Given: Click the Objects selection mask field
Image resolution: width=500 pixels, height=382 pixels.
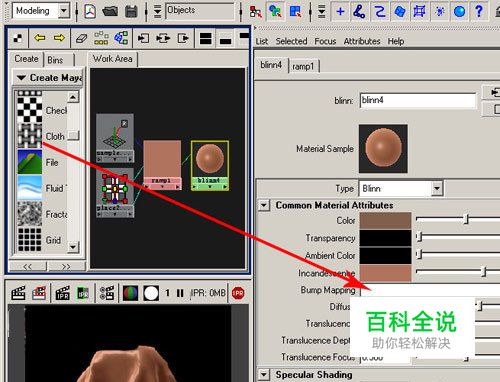Looking at the screenshot, I should point(200,12).
